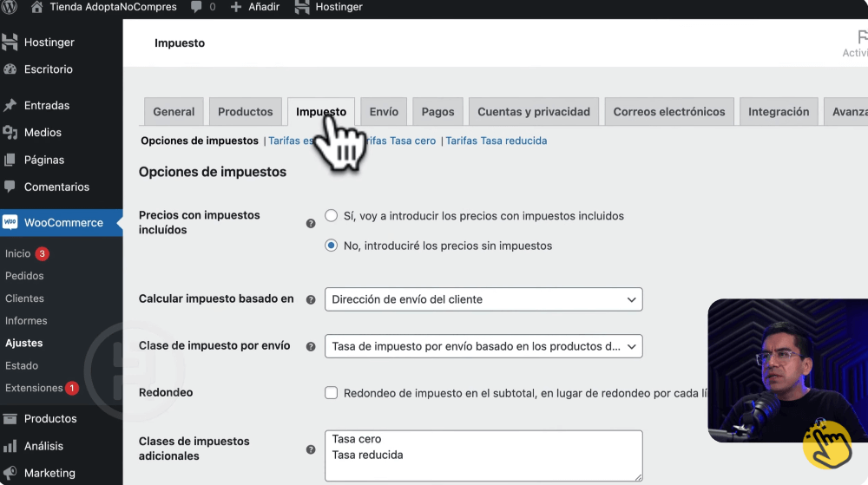
Task: Open WooCommerce Clientes submenu
Action: point(24,298)
